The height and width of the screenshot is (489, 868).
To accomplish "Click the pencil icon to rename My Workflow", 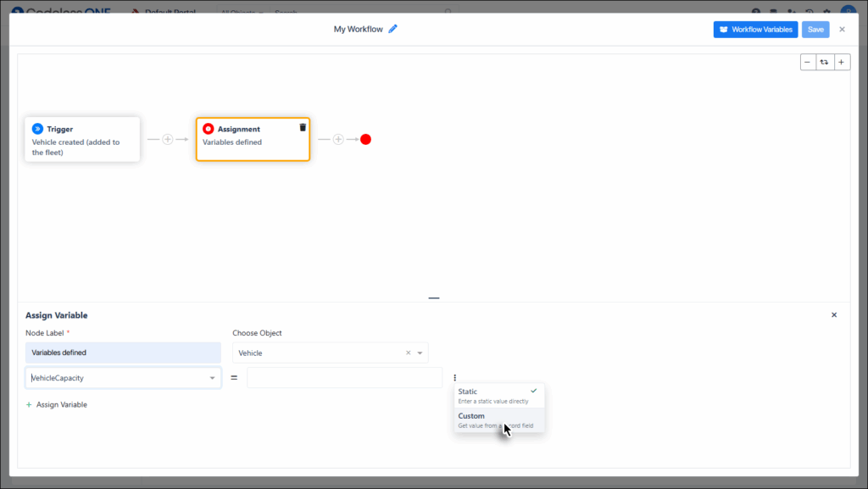I will coord(392,29).
